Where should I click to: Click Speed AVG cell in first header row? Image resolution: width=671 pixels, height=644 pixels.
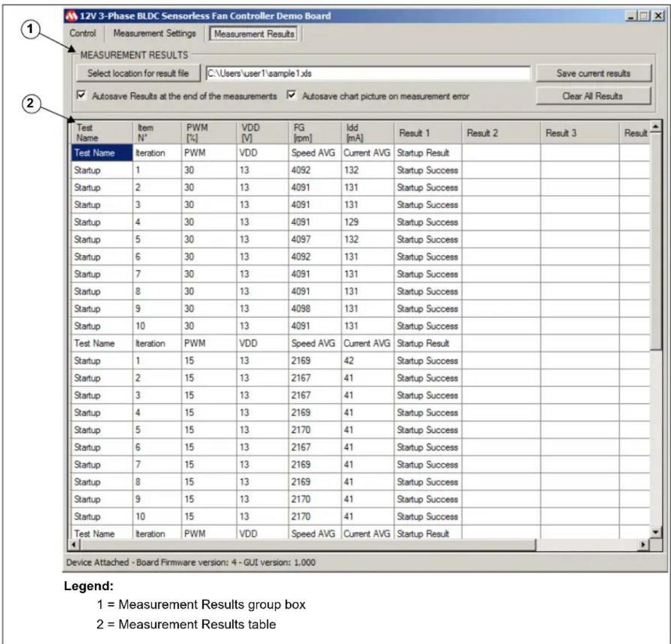coord(314,153)
